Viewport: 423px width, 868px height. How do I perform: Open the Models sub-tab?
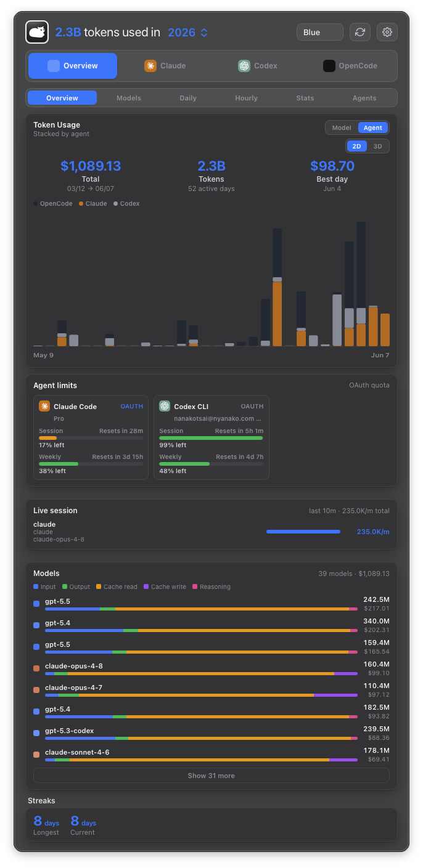click(129, 98)
